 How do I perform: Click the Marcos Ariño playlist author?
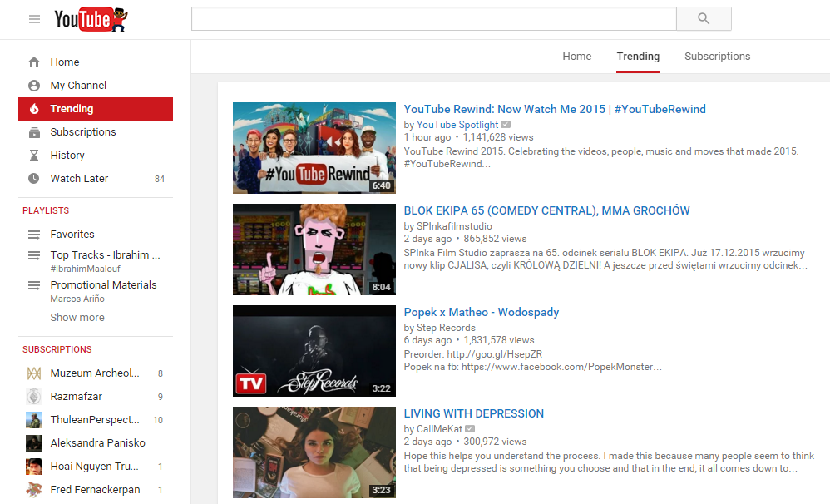tap(77, 299)
